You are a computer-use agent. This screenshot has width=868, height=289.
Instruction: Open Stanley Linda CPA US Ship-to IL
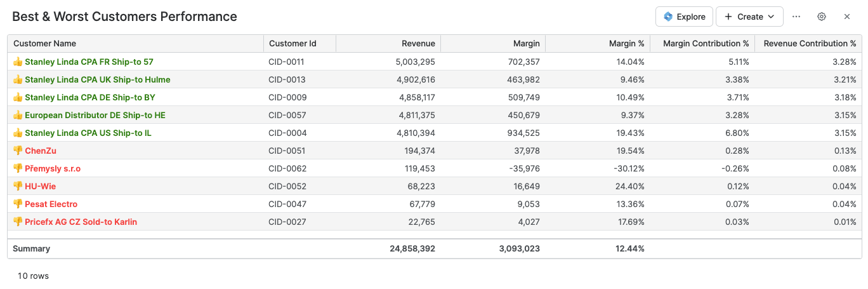[88, 133]
